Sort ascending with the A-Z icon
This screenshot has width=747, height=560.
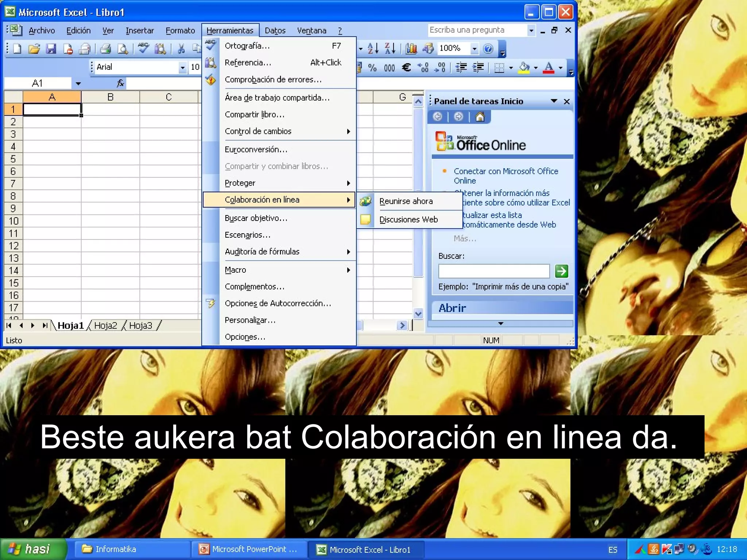(373, 48)
